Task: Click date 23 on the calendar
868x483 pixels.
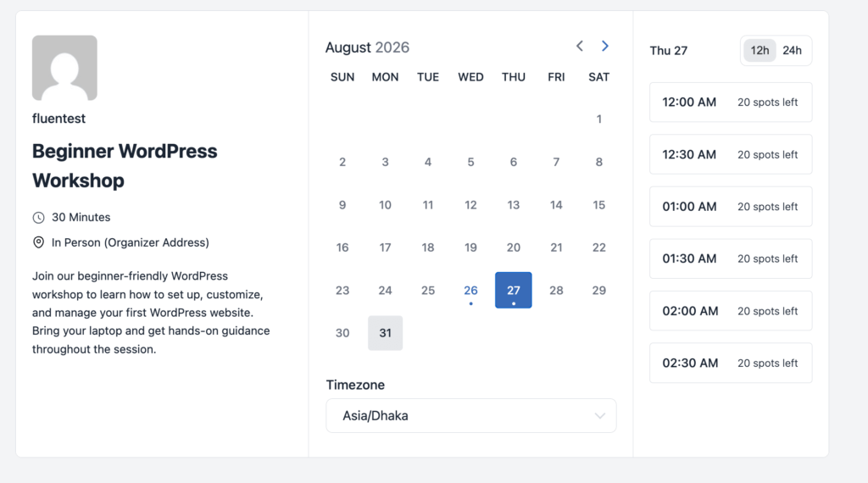Action: coord(342,291)
